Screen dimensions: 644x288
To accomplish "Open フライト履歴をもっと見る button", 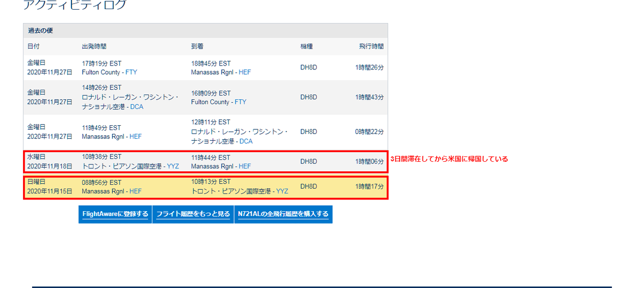I will [x=193, y=214].
